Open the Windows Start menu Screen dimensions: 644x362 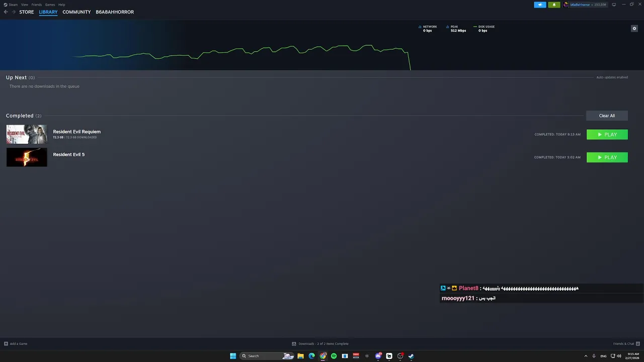click(233, 356)
